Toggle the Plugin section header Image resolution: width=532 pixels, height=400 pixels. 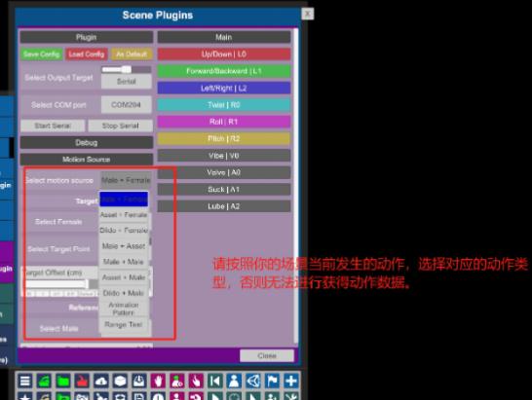click(87, 37)
